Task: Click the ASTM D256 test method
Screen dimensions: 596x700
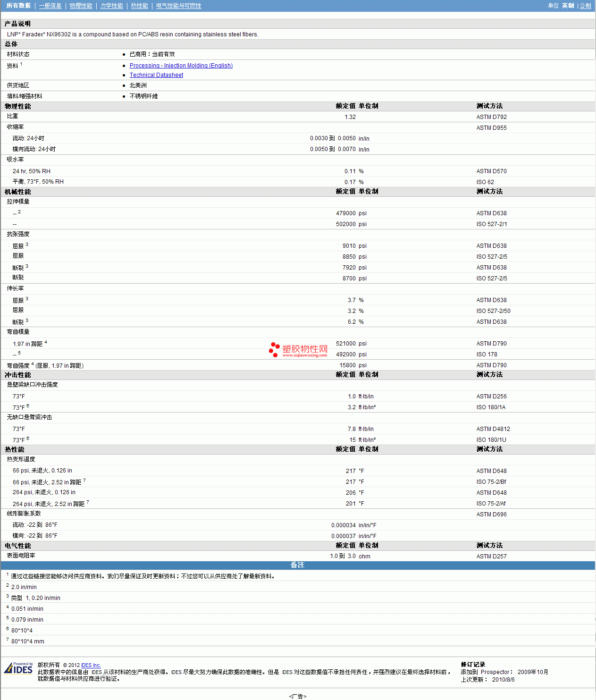Action: 491,396
